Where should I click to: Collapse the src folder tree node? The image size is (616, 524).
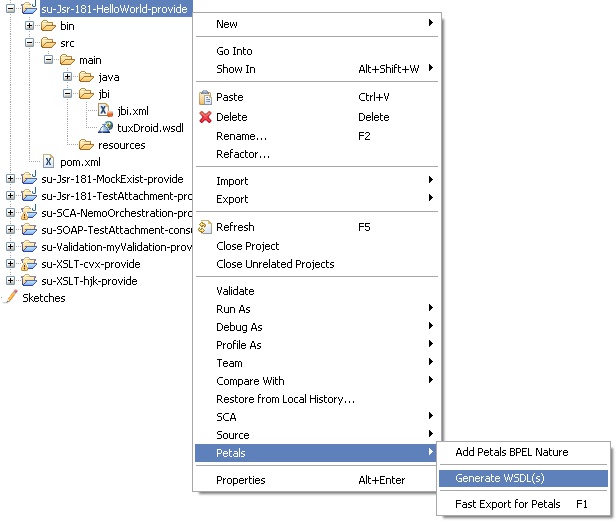coord(30,43)
